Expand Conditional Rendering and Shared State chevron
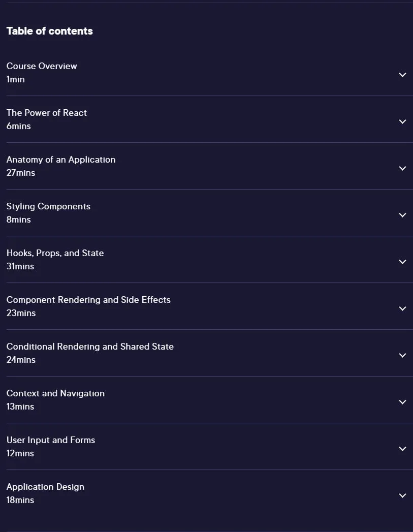 (x=402, y=355)
